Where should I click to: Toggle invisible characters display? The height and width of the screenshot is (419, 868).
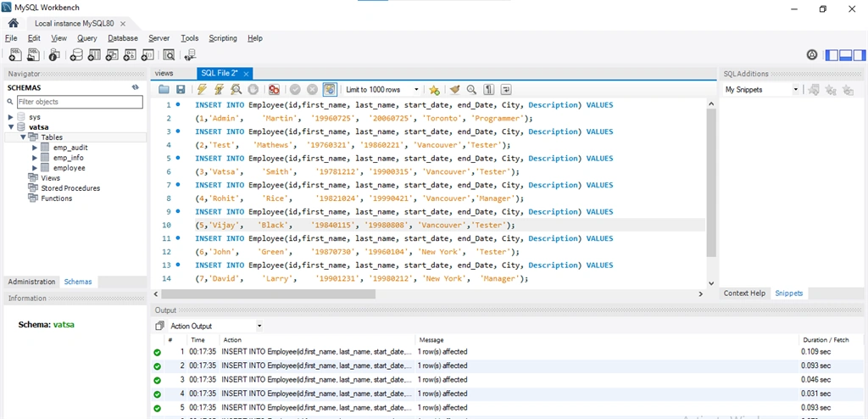click(x=489, y=89)
